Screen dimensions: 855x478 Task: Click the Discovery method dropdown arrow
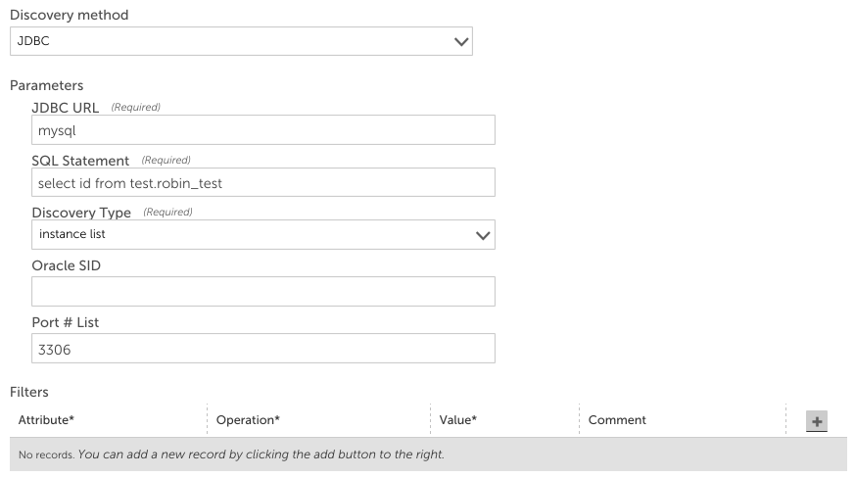point(461,42)
